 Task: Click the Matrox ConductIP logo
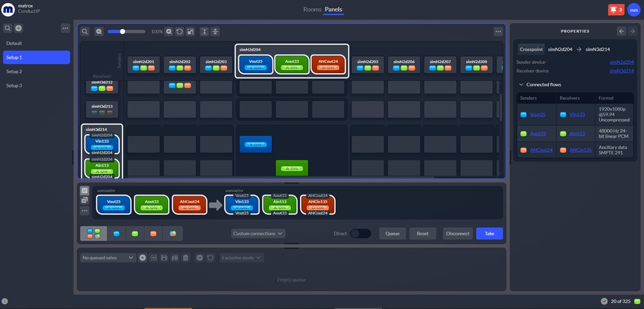(8, 9)
